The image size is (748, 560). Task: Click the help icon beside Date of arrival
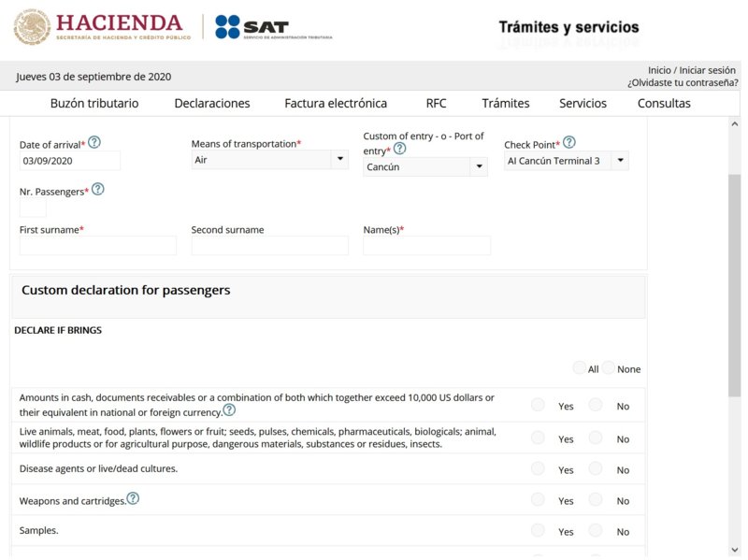(94, 143)
